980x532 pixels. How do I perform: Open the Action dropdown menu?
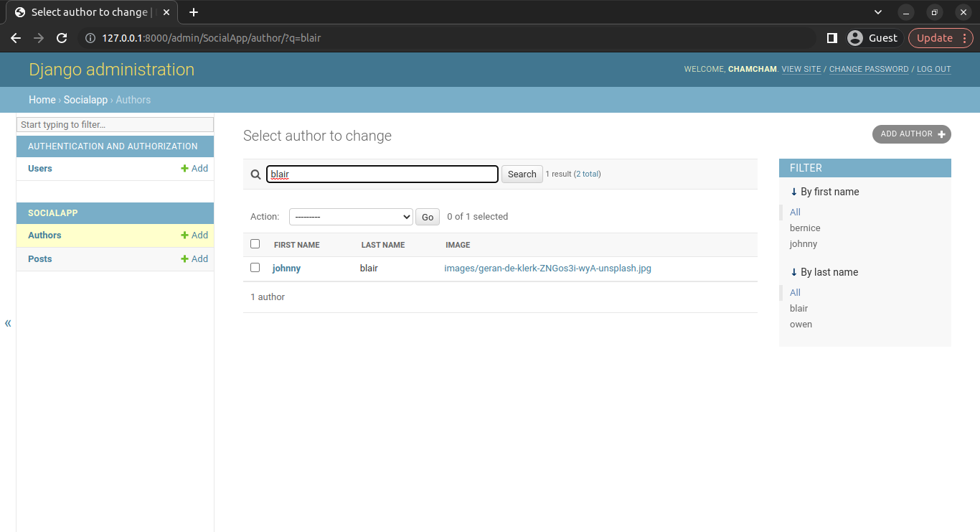[x=351, y=217]
